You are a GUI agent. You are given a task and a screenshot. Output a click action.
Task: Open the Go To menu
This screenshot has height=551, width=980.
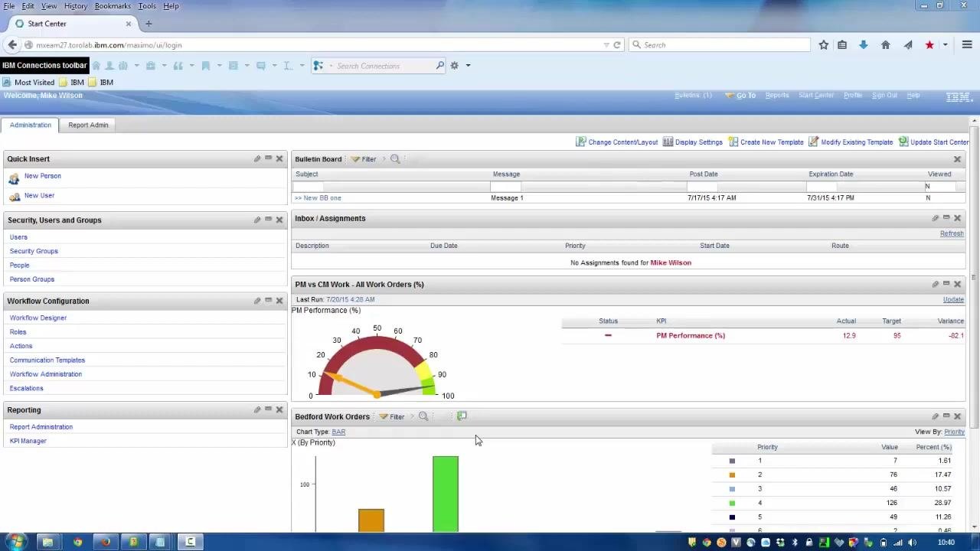(740, 96)
